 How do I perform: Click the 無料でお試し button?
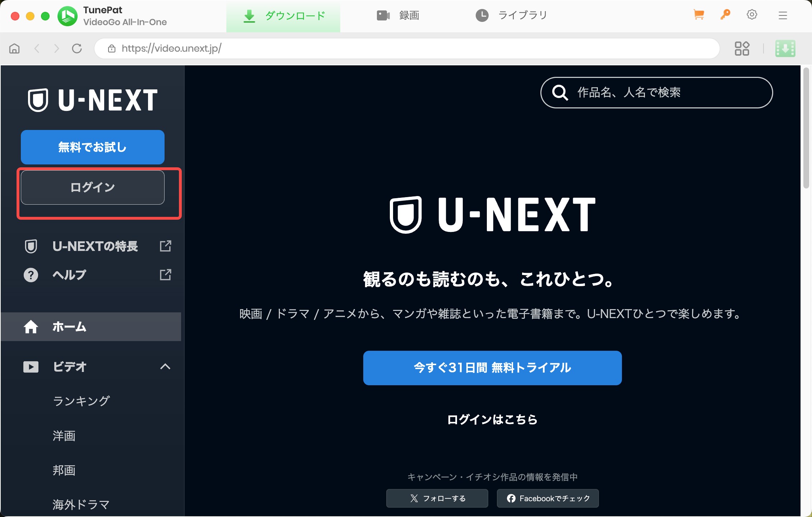[93, 147]
